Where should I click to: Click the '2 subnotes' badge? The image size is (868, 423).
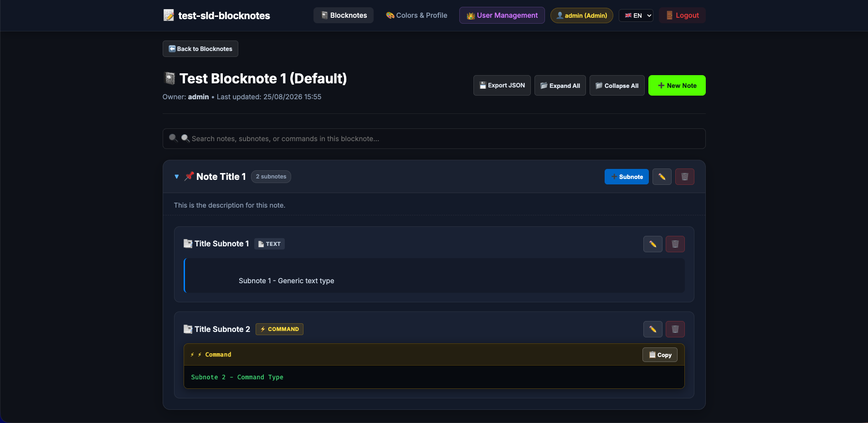pyautogui.click(x=271, y=177)
